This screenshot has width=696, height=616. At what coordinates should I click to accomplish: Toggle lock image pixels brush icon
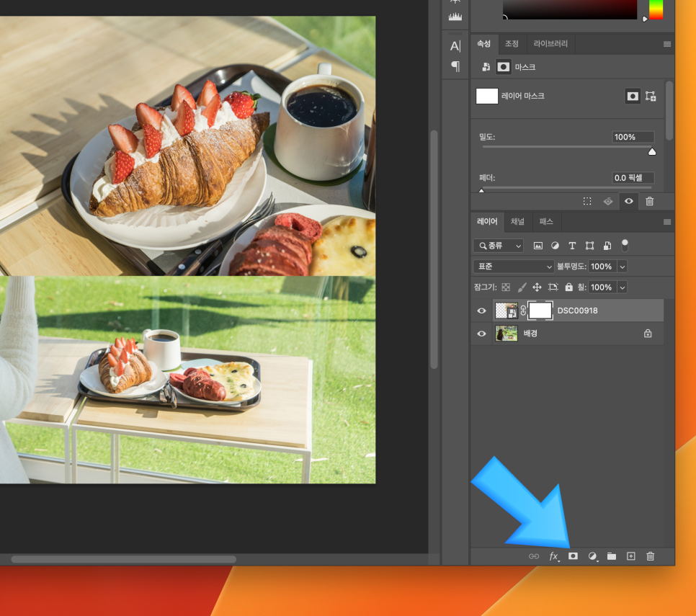click(x=522, y=287)
